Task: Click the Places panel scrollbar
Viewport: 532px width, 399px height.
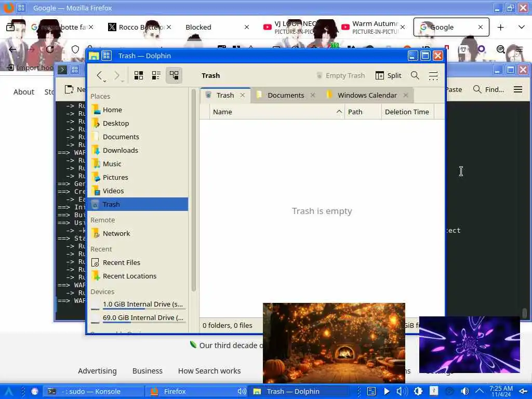Action: [194, 190]
